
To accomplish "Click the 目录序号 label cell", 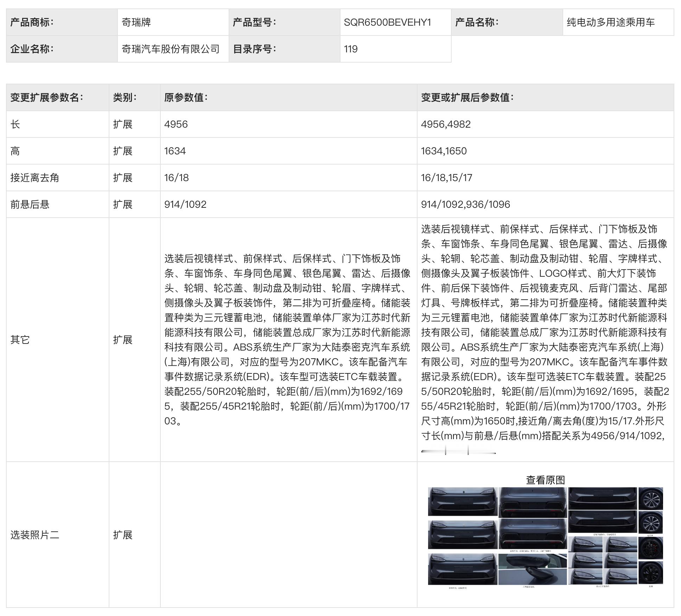I will coord(284,49).
